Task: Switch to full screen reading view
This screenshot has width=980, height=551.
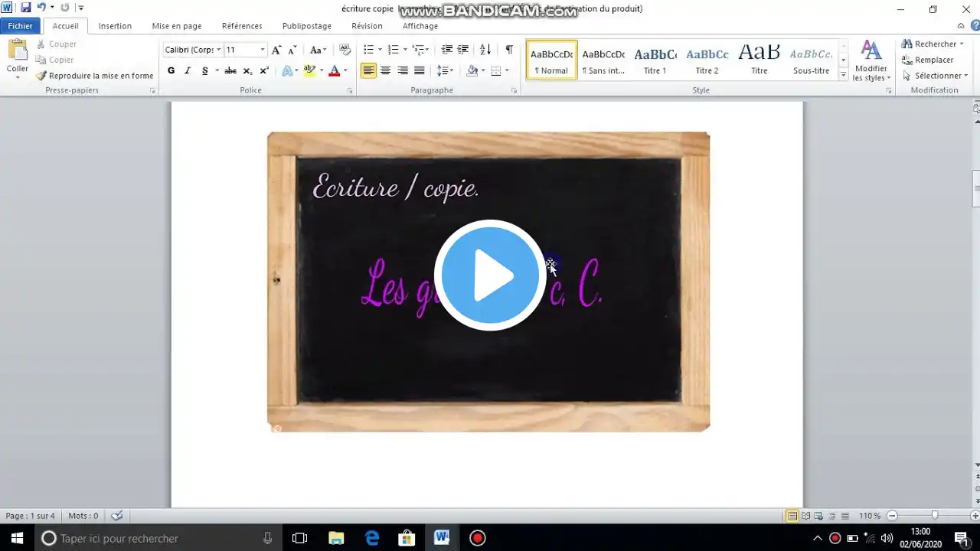Action: pos(805,516)
